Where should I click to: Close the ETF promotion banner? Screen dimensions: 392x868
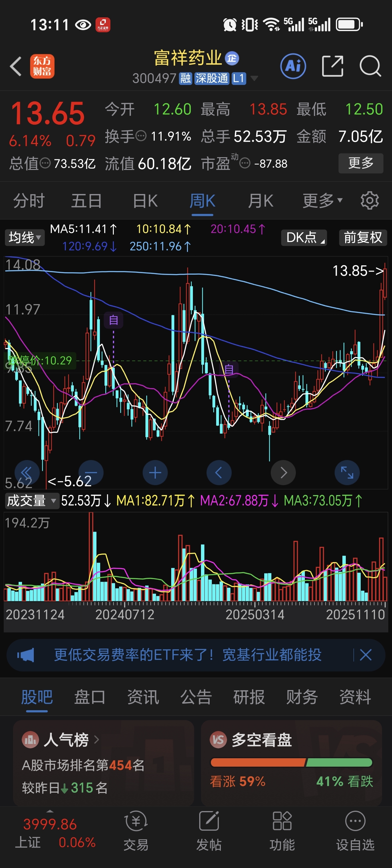click(x=366, y=655)
